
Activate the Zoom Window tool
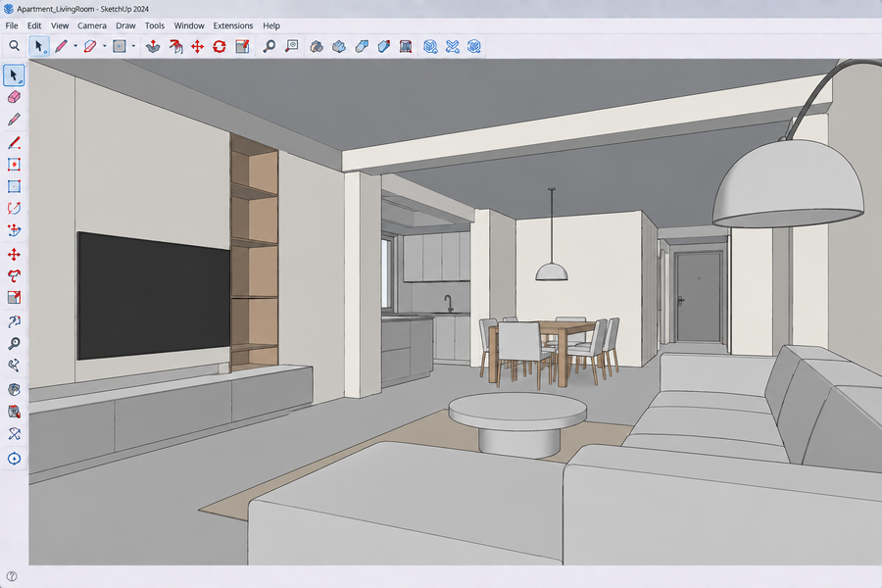click(291, 46)
